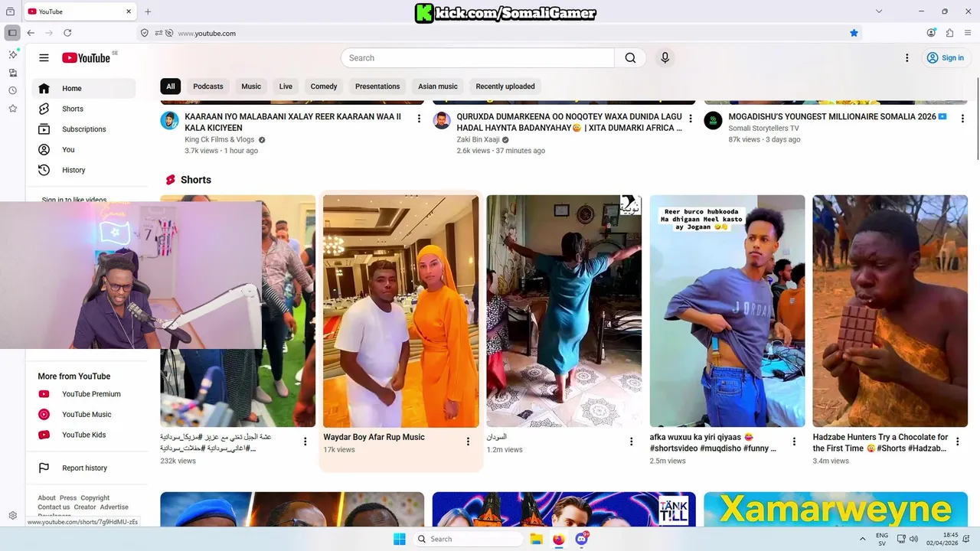Open YouTube Premium link

point(83,394)
